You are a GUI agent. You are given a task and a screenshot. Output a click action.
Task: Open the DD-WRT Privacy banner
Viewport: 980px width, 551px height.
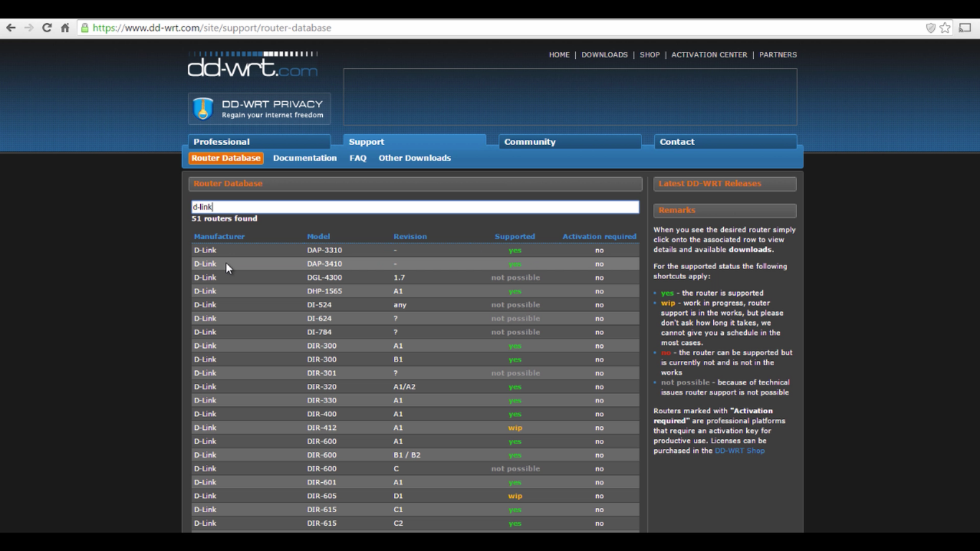pyautogui.click(x=259, y=109)
